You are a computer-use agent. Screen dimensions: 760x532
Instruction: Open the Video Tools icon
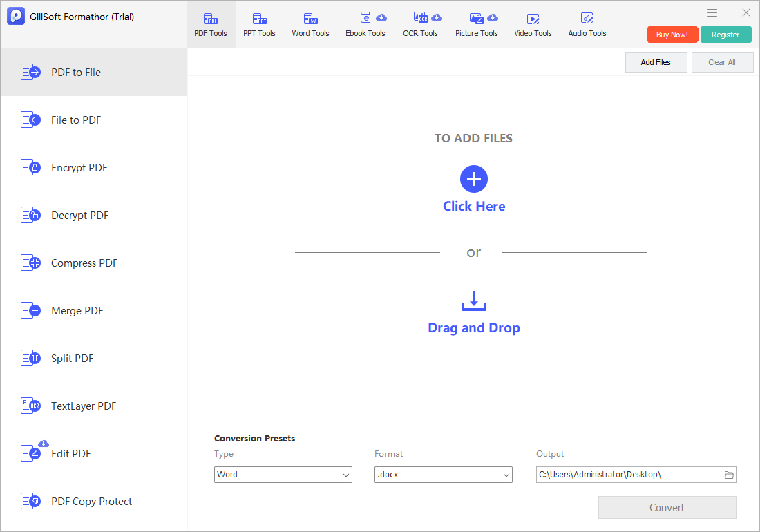[533, 19]
